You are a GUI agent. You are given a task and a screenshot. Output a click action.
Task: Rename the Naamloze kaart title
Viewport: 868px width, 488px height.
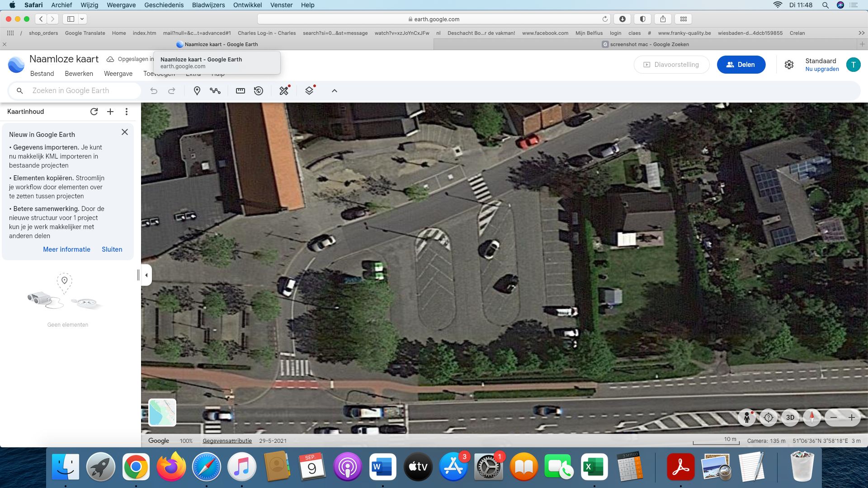pyautogui.click(x=64, y=59)
